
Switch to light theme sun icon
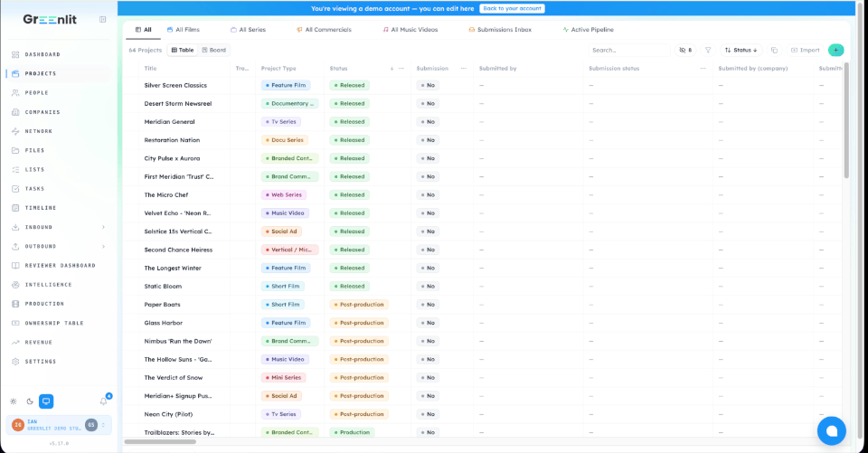[x=14, y=401]
